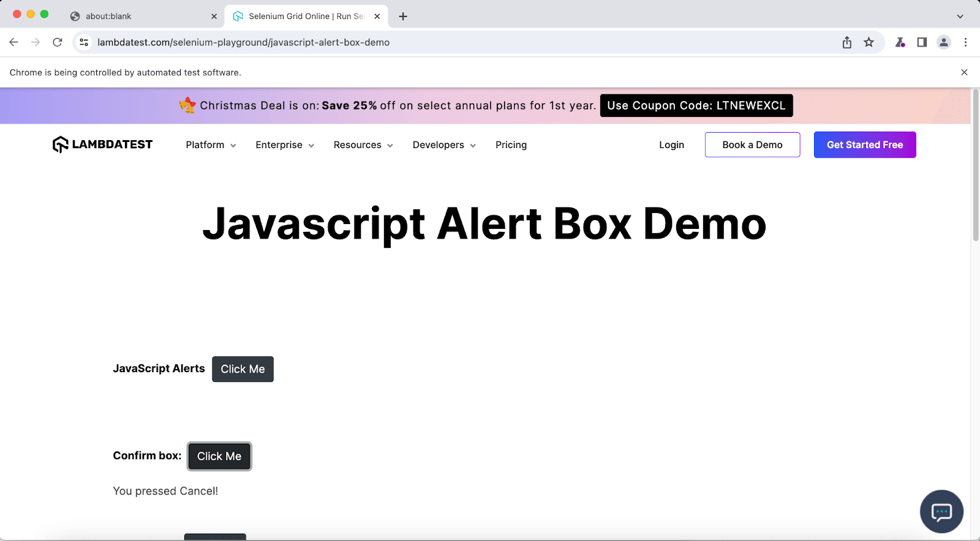
Task: Click the browser forward arrow
Action: [36, 42]
